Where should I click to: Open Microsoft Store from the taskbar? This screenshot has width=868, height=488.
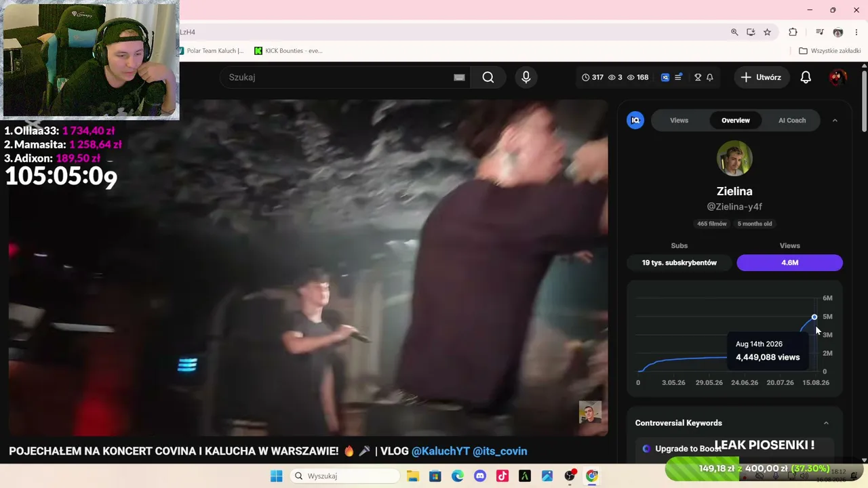[435, 476]
